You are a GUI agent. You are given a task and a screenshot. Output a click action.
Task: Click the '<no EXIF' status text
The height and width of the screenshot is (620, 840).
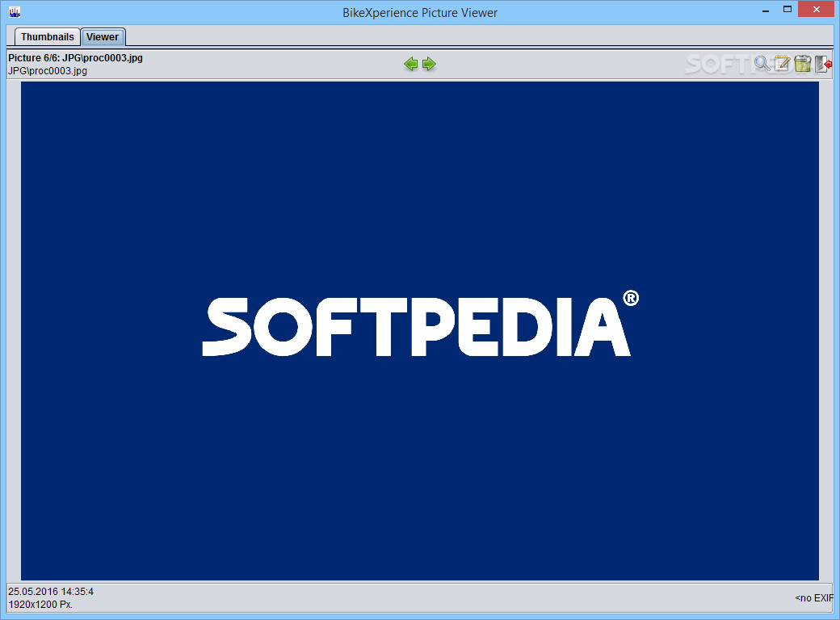(814, 598)
